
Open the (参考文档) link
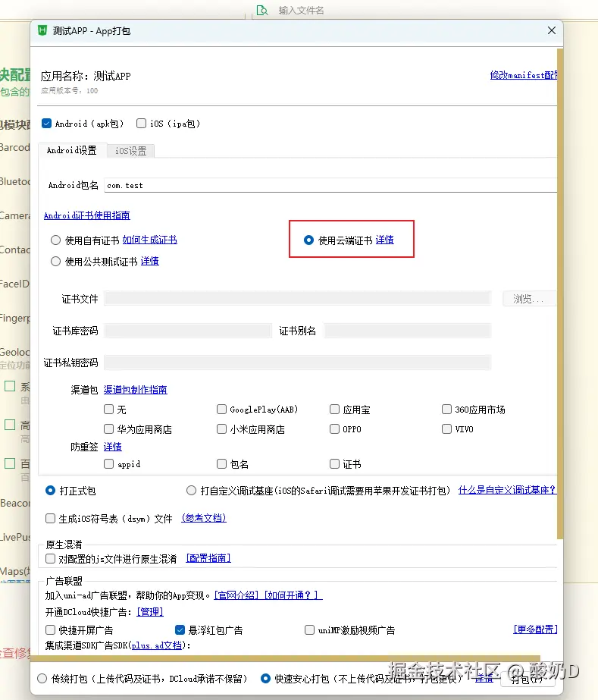(204, 518)
